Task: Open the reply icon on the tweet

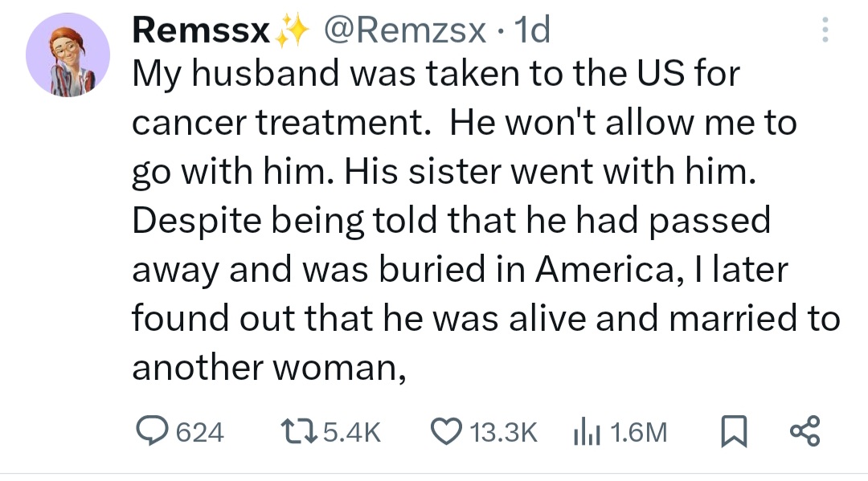Action: coord(154,431)
